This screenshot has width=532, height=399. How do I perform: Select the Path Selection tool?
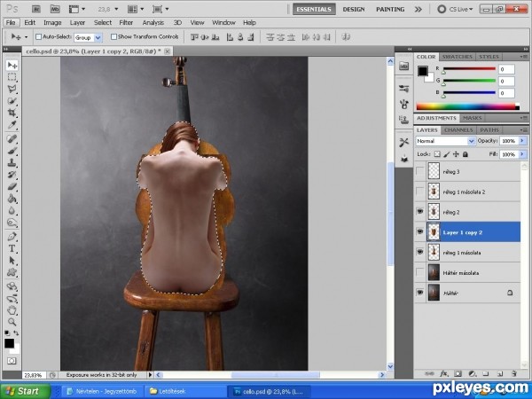click(x=12, y=260)
